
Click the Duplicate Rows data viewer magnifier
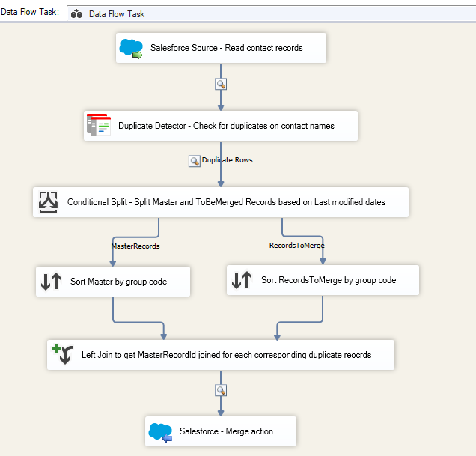[194, 160]
